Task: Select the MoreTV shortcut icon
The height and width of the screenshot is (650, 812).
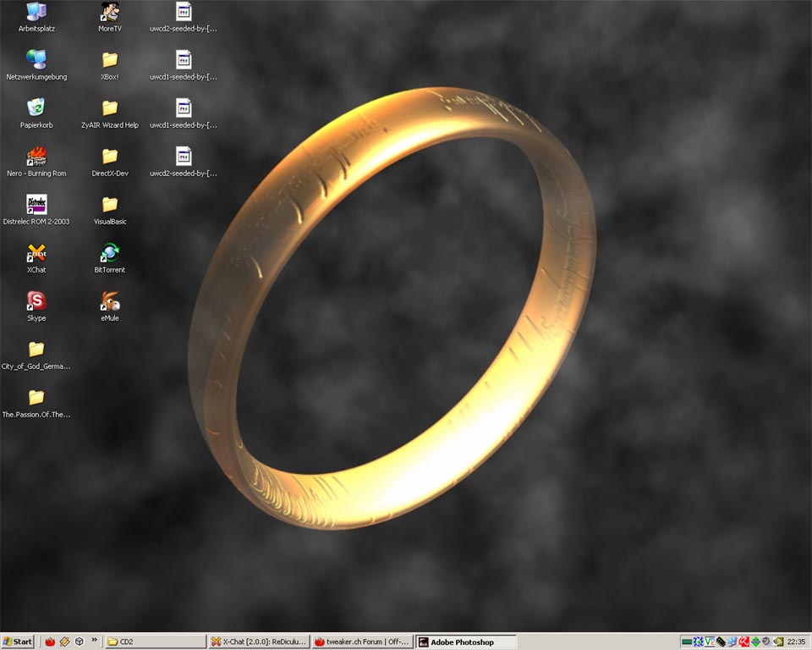Action: [110, 12]
